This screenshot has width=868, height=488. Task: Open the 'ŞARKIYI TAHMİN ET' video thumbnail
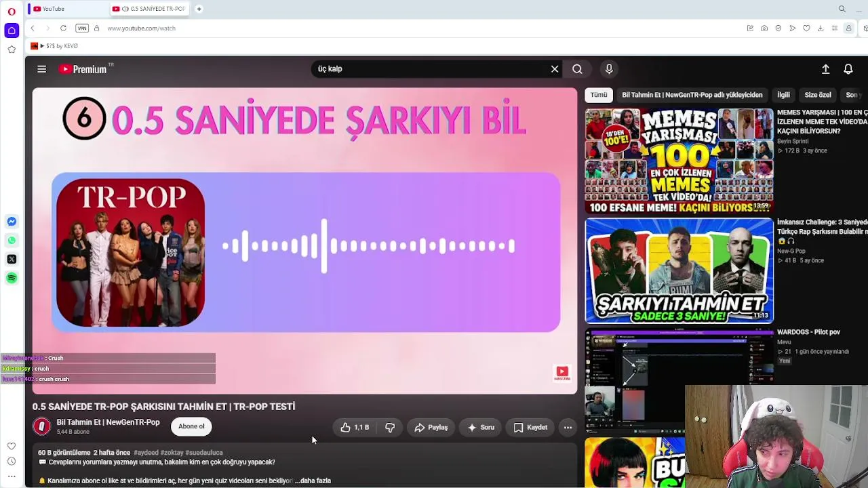pyautogui.click(x=679, y=270)
